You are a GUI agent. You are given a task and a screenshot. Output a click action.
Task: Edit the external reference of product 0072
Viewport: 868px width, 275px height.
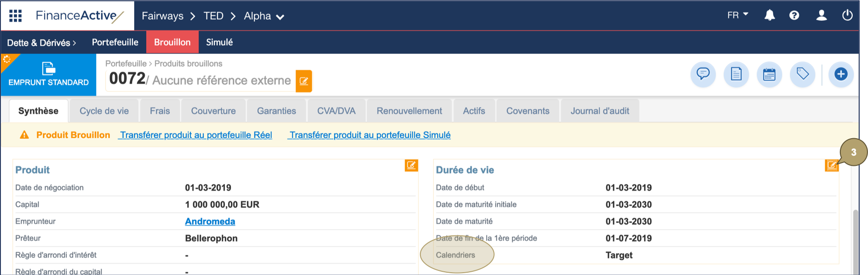coord(304,81)
